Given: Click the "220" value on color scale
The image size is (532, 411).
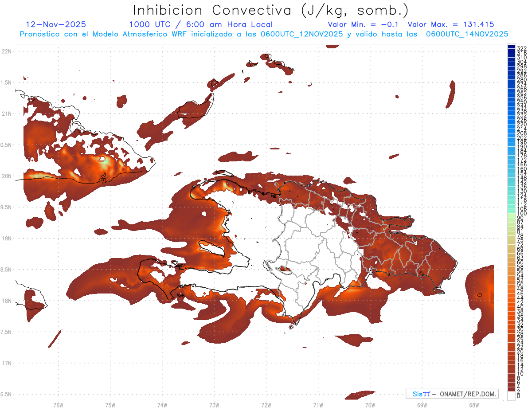Looking at the screenshot, I should tap(522, 124).
